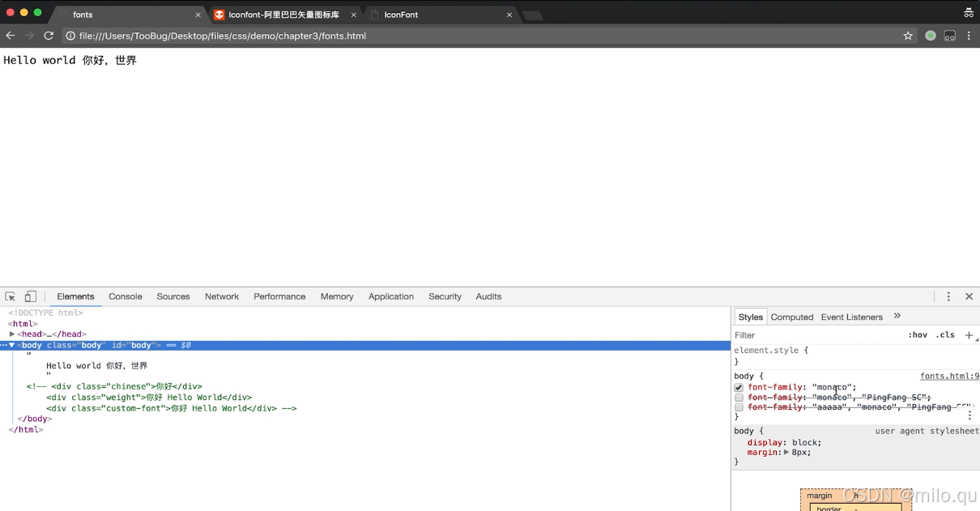
Task: Enable font-family "aaaaa", "monaco" checkbox
Action: coord(739,407)
